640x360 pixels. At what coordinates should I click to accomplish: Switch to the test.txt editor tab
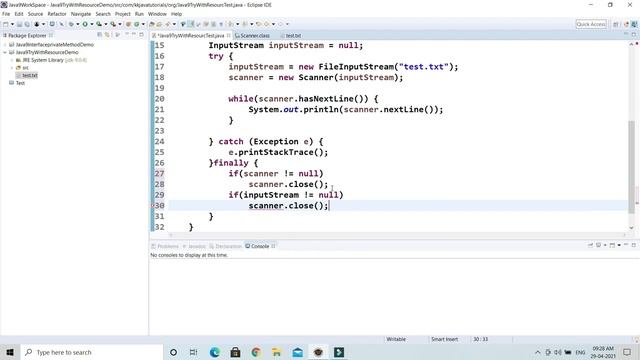click(x=291, y=36)
